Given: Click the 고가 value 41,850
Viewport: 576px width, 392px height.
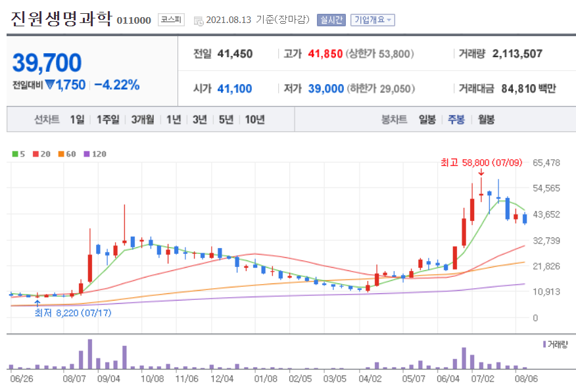Looking at the screenshot, I should click(325, 54).
